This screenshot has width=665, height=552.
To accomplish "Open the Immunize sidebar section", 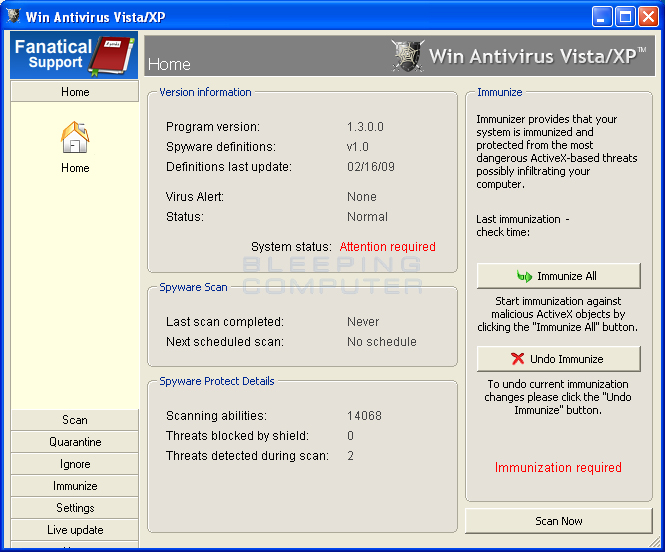I will click(75, 486).
